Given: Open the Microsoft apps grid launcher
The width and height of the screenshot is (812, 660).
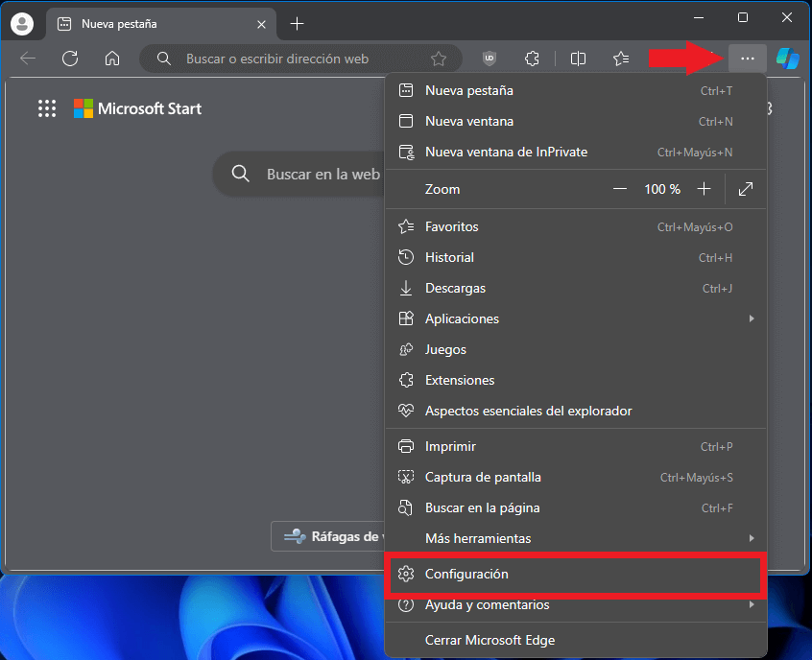Looking at the screenshot, I should (47, 108).
